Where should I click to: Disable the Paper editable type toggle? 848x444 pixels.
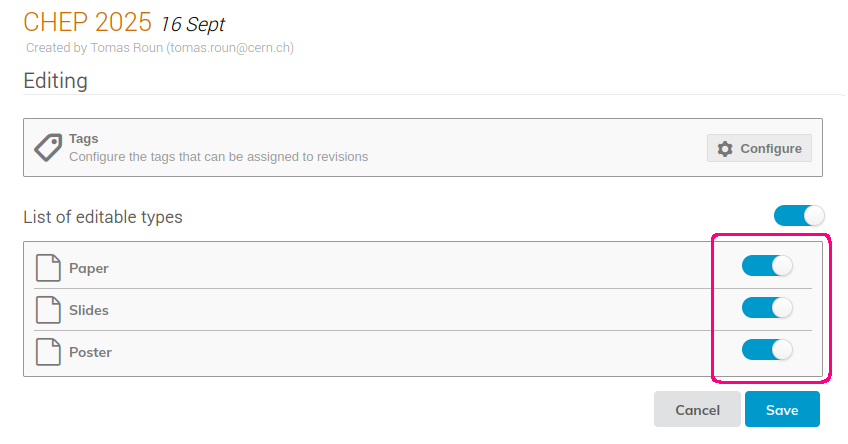coord(767,266)
